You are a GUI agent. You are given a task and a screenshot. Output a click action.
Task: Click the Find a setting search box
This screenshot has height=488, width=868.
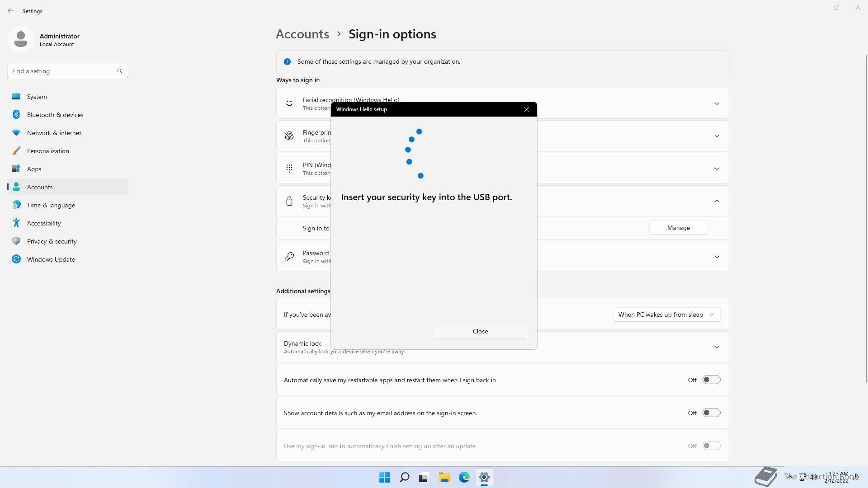pos(68,71)
